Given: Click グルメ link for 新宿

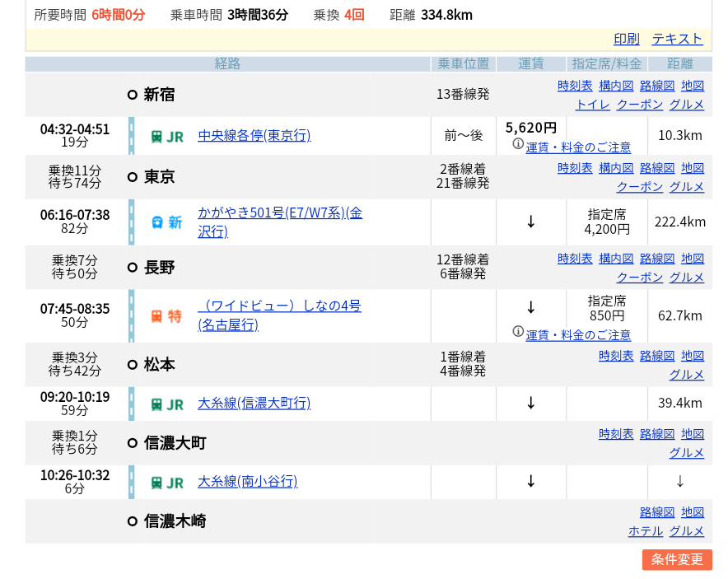Looking at the screenshot, I should (x=687, y=105).
